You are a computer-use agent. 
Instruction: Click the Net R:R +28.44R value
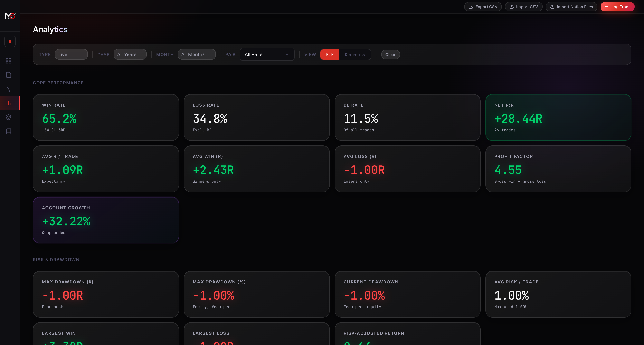(518, 119)
